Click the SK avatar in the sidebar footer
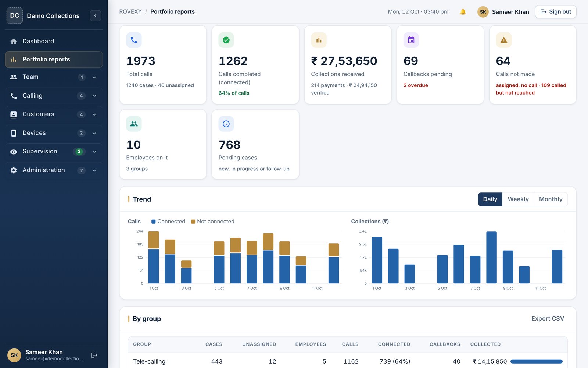Viewport: 588px width, 368px height. 14,355
